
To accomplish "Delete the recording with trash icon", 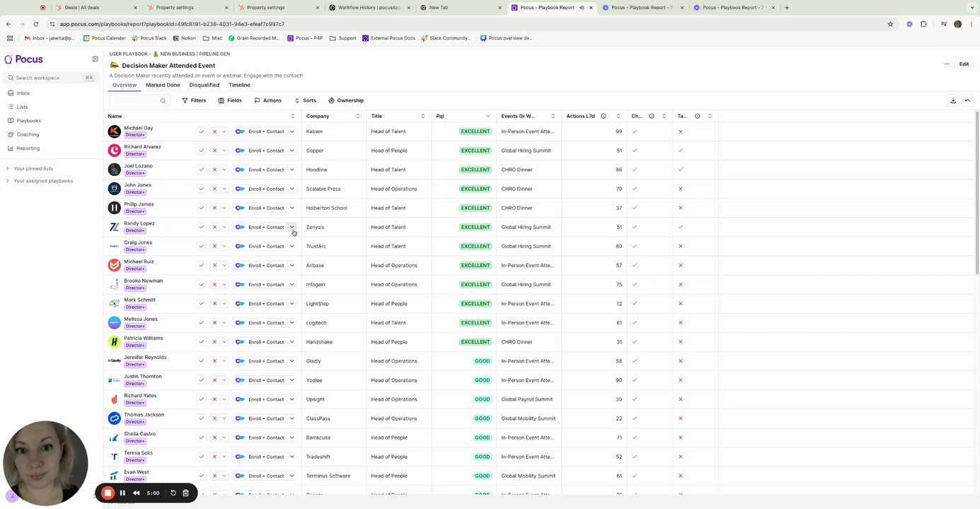I will 185,493.
